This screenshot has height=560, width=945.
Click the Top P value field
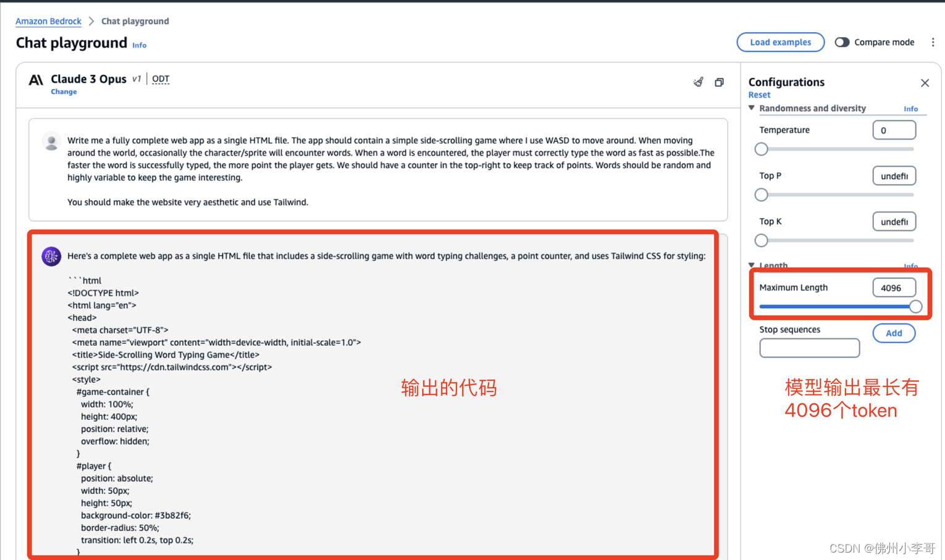pos(894,176)
